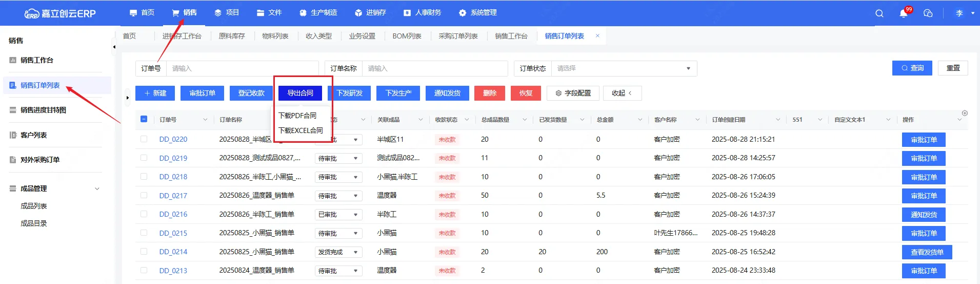980x284 pixels.
Task: Open status dropdown for order DD_0217
Action: pos(338,196)
